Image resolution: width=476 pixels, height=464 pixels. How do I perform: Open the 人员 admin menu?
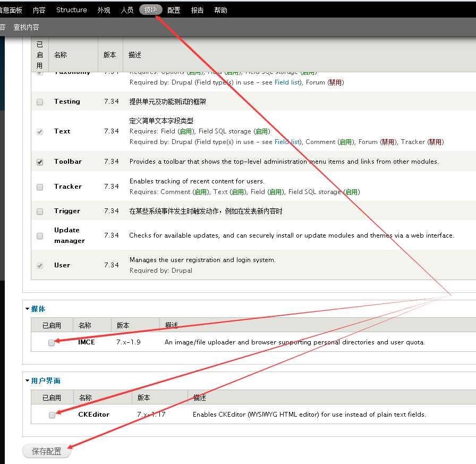127,10
